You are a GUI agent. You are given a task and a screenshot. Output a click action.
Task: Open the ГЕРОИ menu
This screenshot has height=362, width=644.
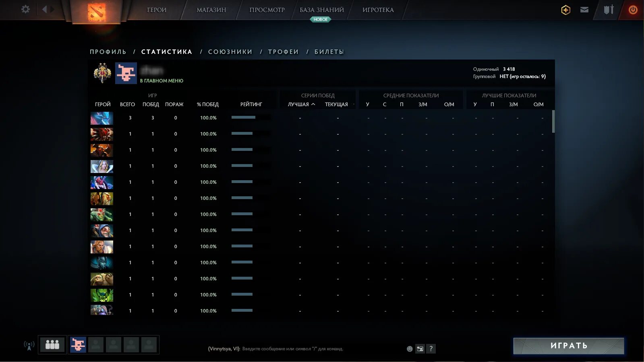pyautogui.click(x=157, y=10)
